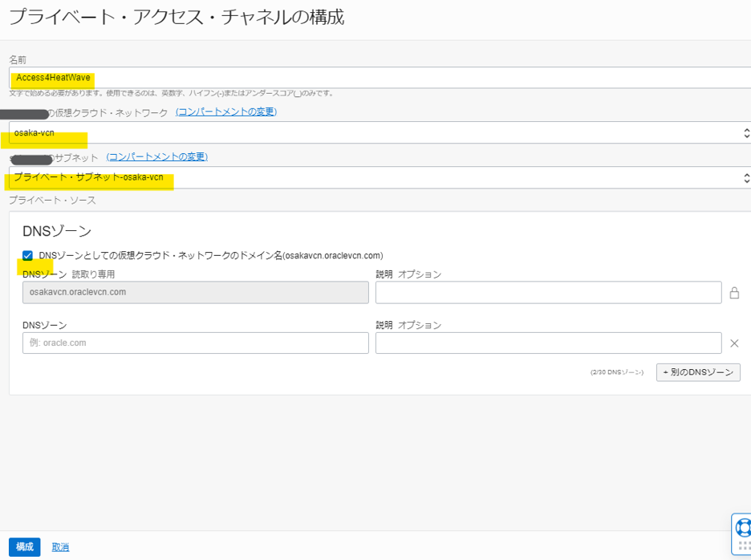Cancel configuration via the 取消 link

click(60, 546)
